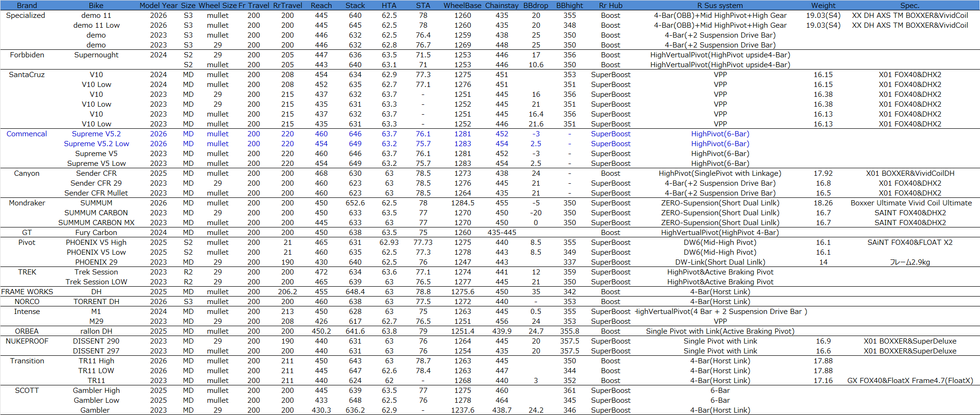Viewport: 980px width, 415px height.
Task: Select the Boxxer Ultimate Vivid Coil Ultimate cell
Action: (x=911, y=203)
